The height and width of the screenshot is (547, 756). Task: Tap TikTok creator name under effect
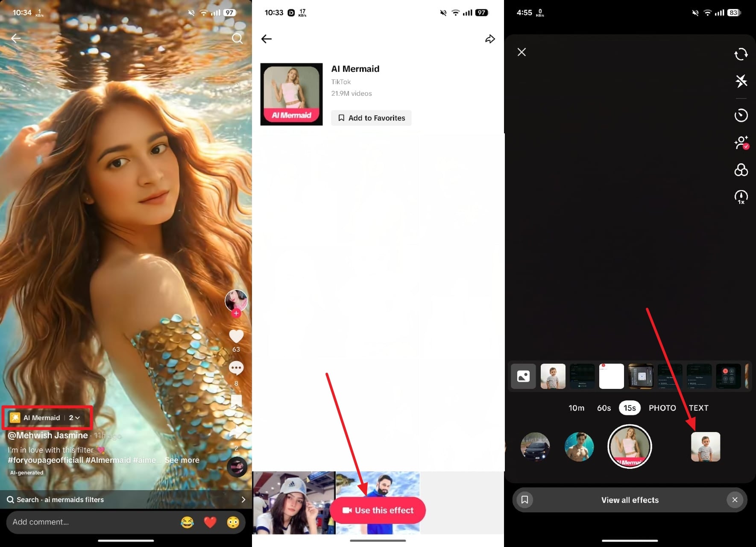pos(341,82)
